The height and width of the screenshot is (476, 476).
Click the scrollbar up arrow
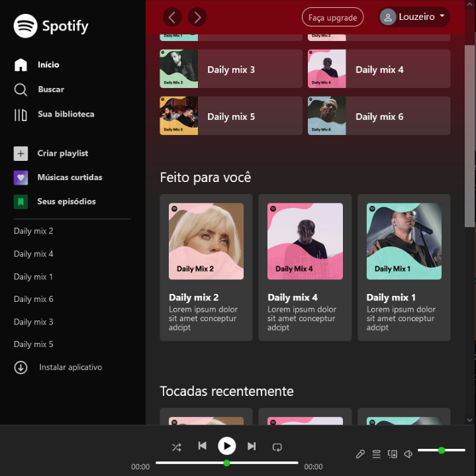tap(469, 5)
